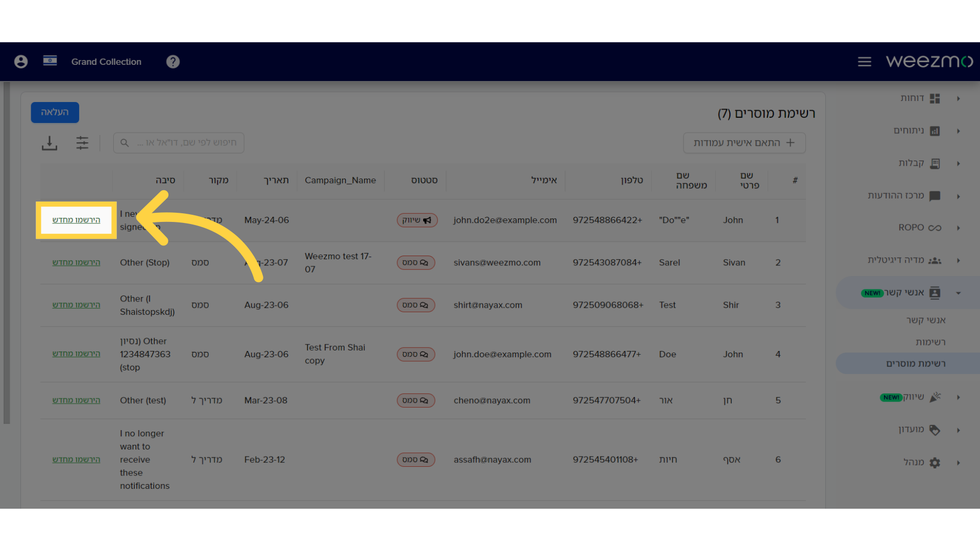Click הירשמו מחדש link for Shir Test
Image resolution: width=980 pixels, height=551 pixels.
76,305
